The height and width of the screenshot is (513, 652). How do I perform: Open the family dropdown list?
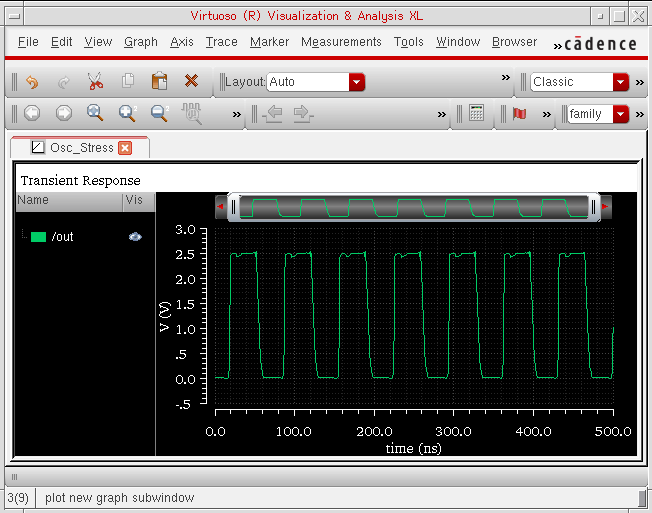(x=621, y=114)
